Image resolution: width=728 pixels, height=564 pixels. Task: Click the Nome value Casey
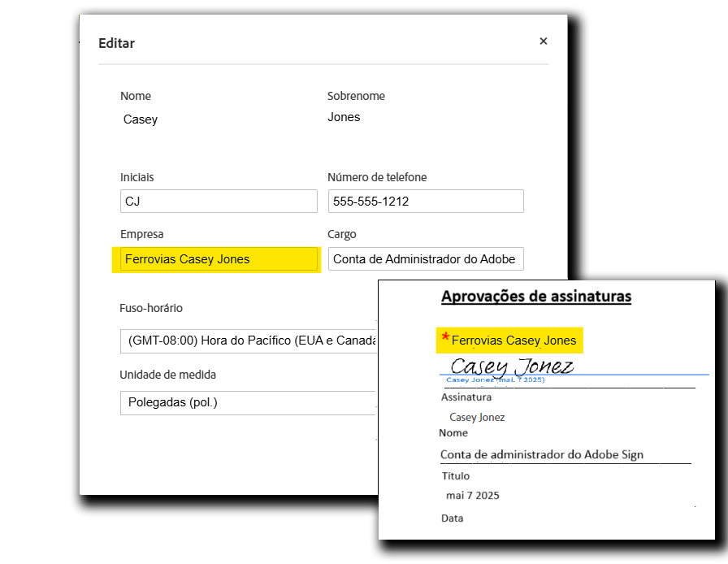(141, 119)
